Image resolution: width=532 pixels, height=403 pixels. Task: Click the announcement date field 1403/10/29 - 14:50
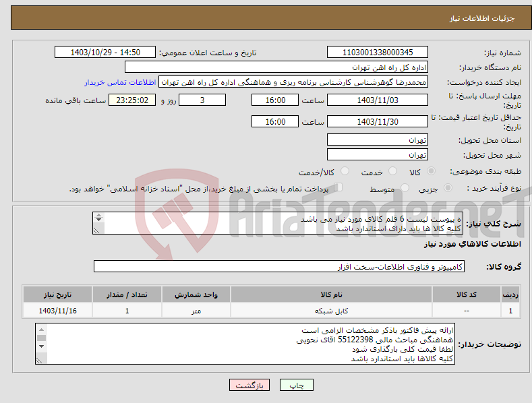click(105, 53)
